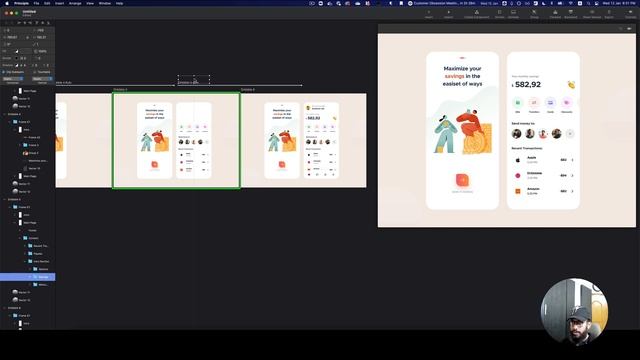
Task: Click the yellow waving hand icon in preview
Action: (571, 84)
